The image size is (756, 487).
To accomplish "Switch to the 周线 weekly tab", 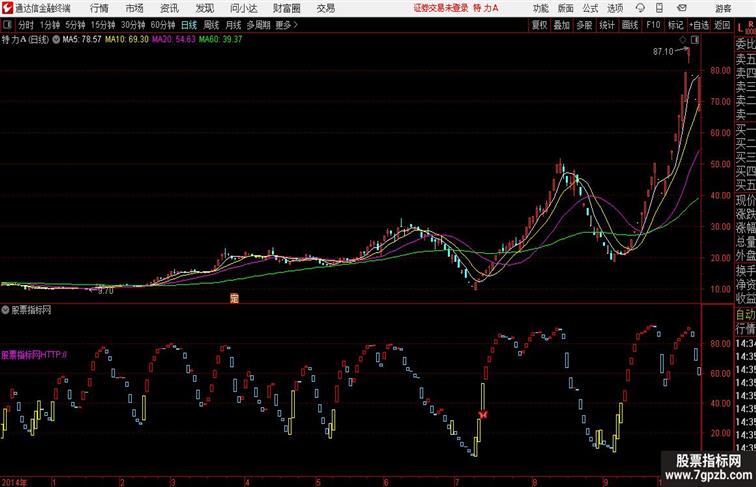I will tap(211, 25).
